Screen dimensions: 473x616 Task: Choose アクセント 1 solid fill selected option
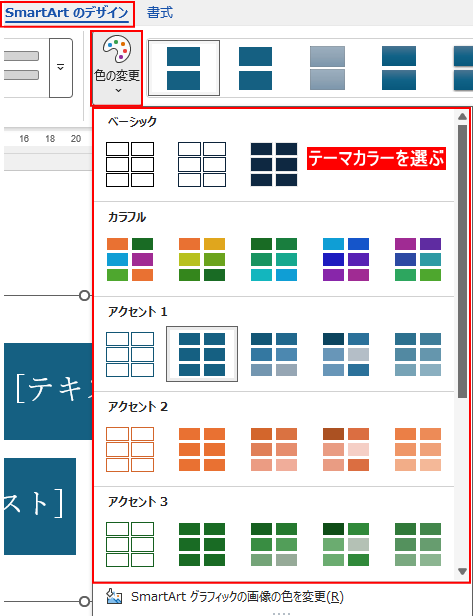(x=202, y=354)
